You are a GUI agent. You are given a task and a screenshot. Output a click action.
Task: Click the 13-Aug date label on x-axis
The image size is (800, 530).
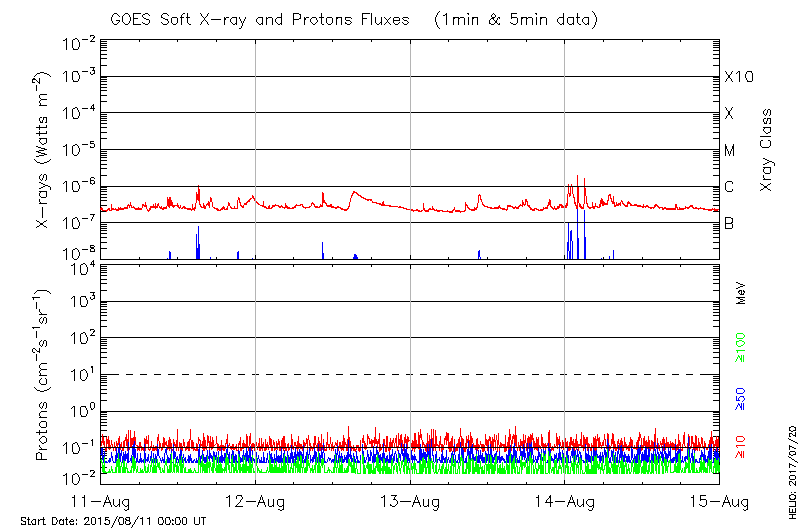(x=410, y=501)
